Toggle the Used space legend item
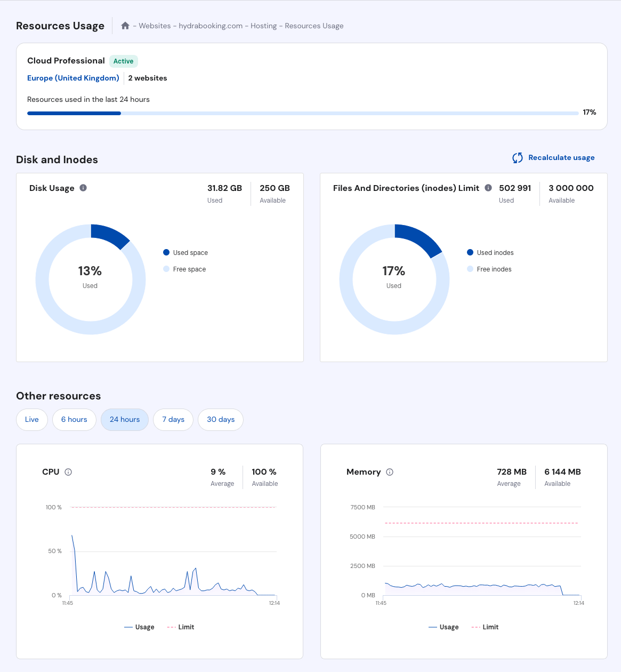Screen dimensions: 621x672 (186, 253)
